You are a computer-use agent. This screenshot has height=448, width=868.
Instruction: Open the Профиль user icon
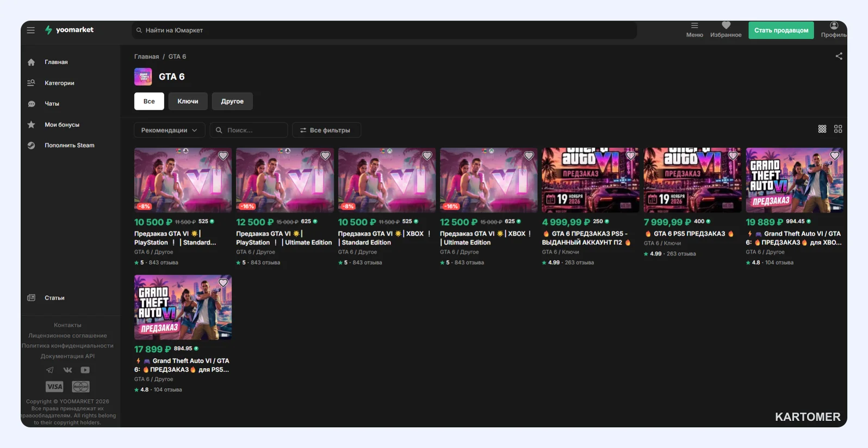pyautogui.click(x=834, y=30)
